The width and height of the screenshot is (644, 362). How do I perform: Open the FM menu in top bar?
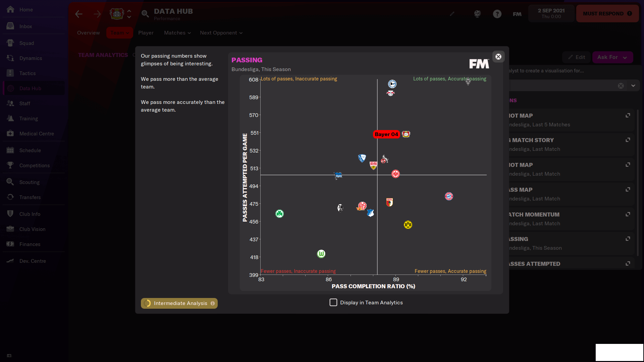pyautogui.click(x=517, y=14)
